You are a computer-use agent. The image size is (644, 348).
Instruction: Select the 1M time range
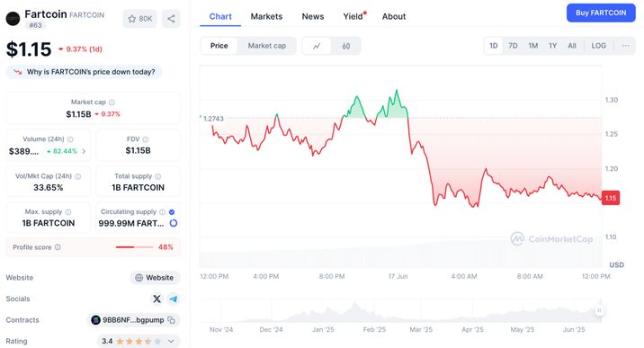(533, 46)
